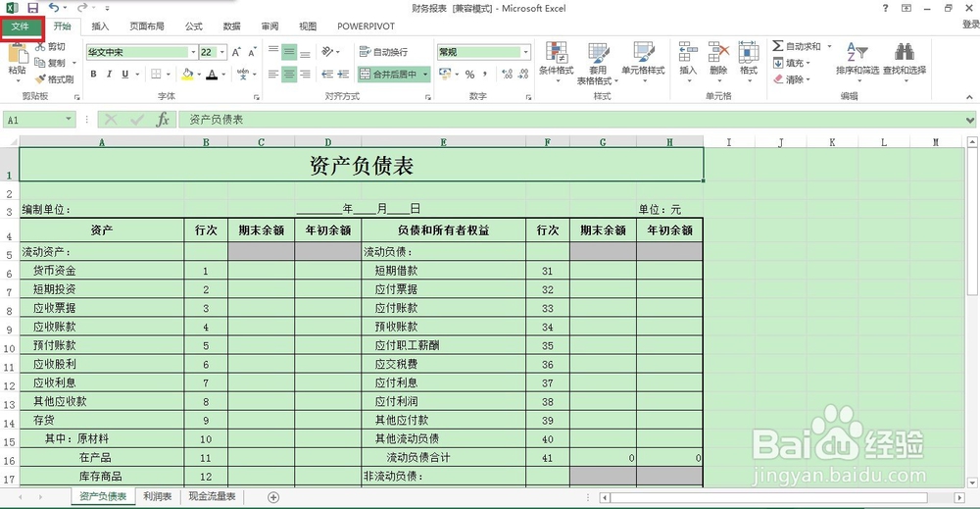
Task: Expand the Merge and Center dropdown arrow
Action: (425, 74)
